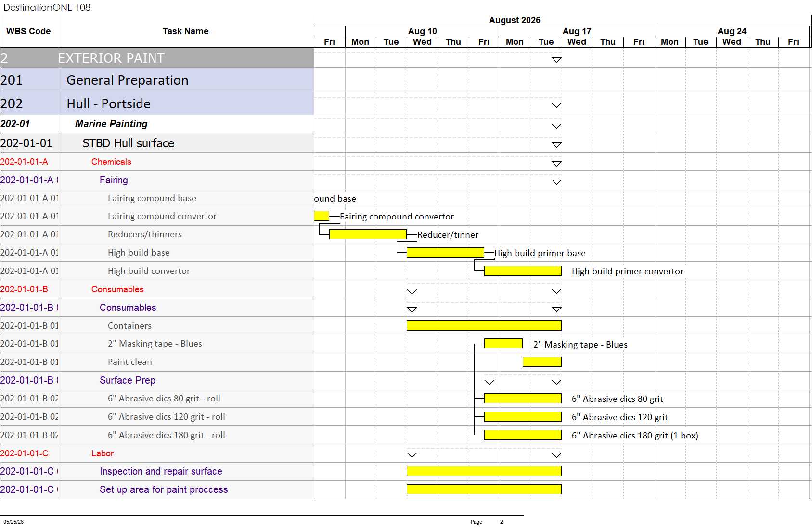The width and height of the screenshot is (812, 528).
Task: Select the Paint clean task name
Action: click(x=129, y=362)
